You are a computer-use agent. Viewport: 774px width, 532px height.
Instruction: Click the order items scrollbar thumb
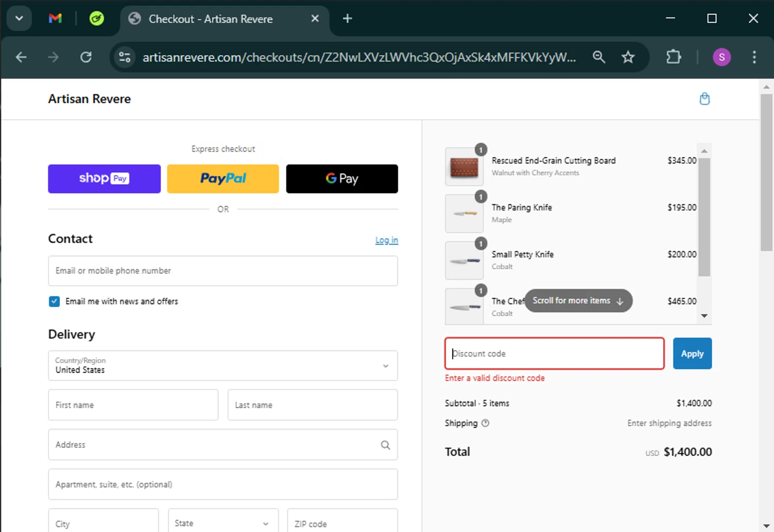coord(704,217)
